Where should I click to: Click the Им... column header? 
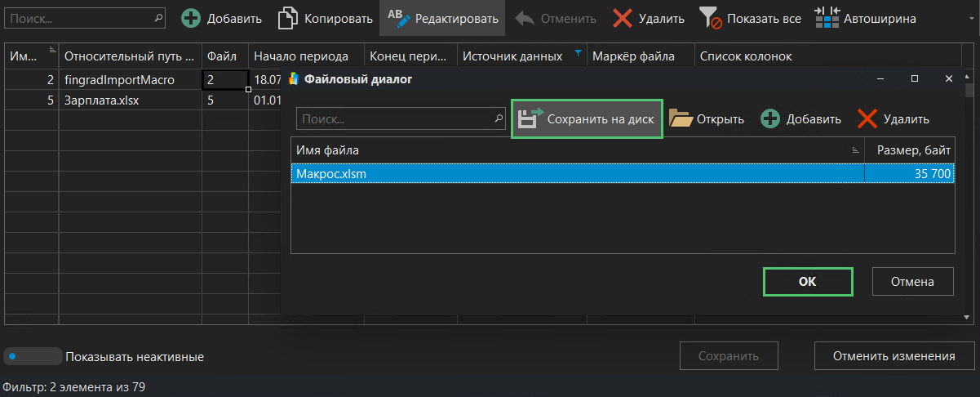pyautogui.click(x=31, y=56)
